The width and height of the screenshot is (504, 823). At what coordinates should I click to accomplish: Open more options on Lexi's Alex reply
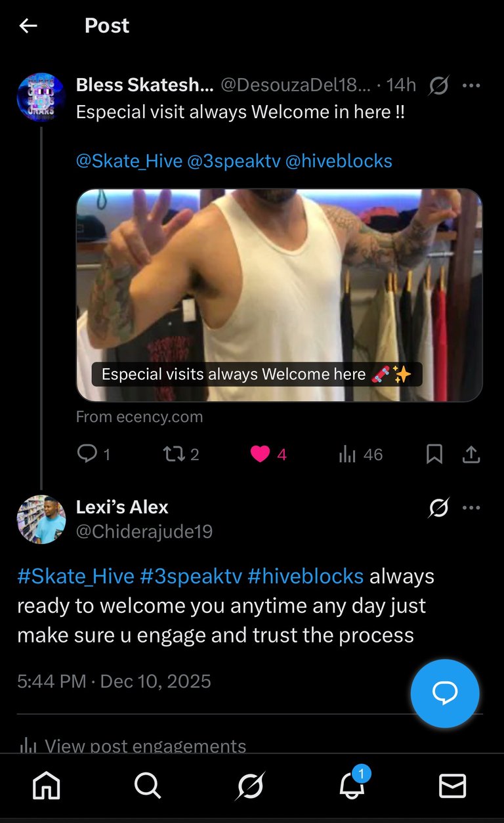pos(471,507)
